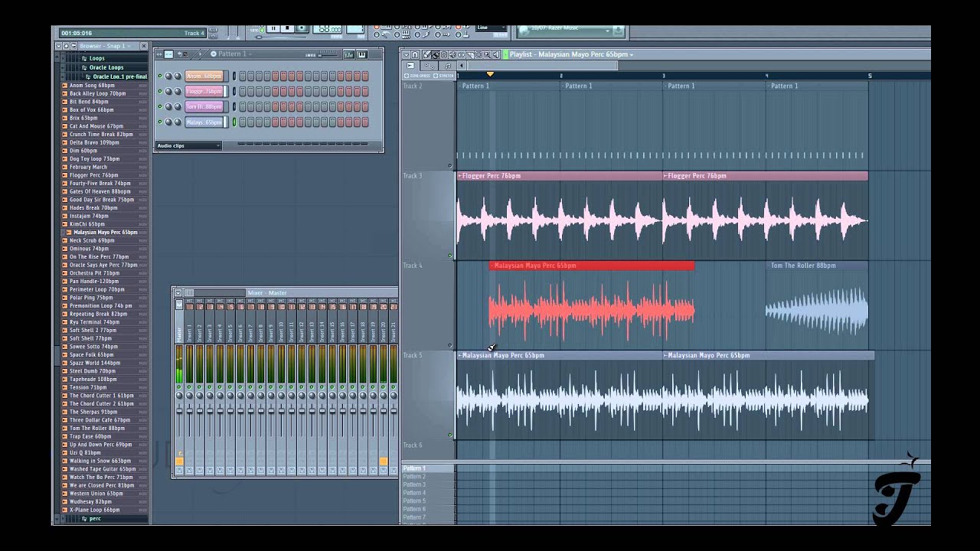This screenshot has height=551, width=980.
Task: Open the Playlist title clip dropdown arrow
Action: (x=631, y=54)
